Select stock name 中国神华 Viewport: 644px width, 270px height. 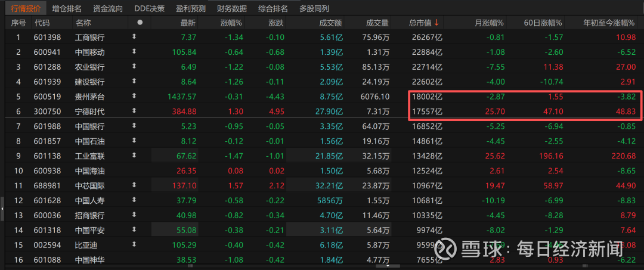[90, 260]
